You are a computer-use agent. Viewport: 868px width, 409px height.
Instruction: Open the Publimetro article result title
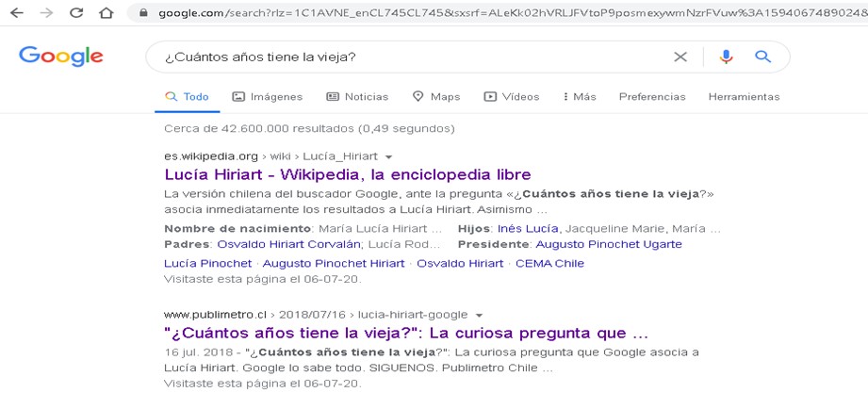point(406,333)
